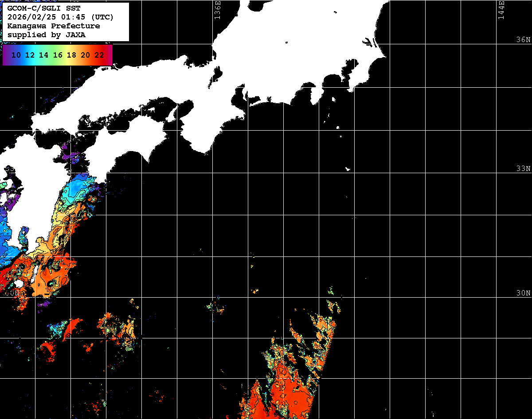Click the 14 value on color scale
Screen dimensions: 532x419
pyautogui.click(x=43, y=55)
